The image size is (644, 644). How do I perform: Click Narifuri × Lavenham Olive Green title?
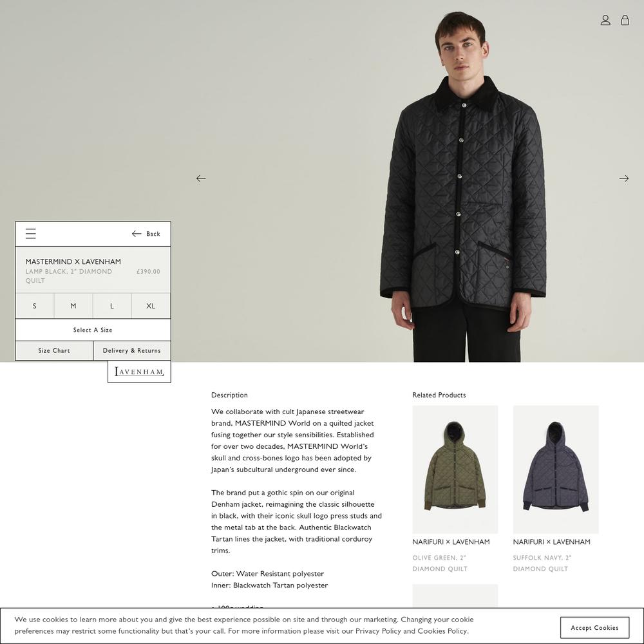pos(451,542)
